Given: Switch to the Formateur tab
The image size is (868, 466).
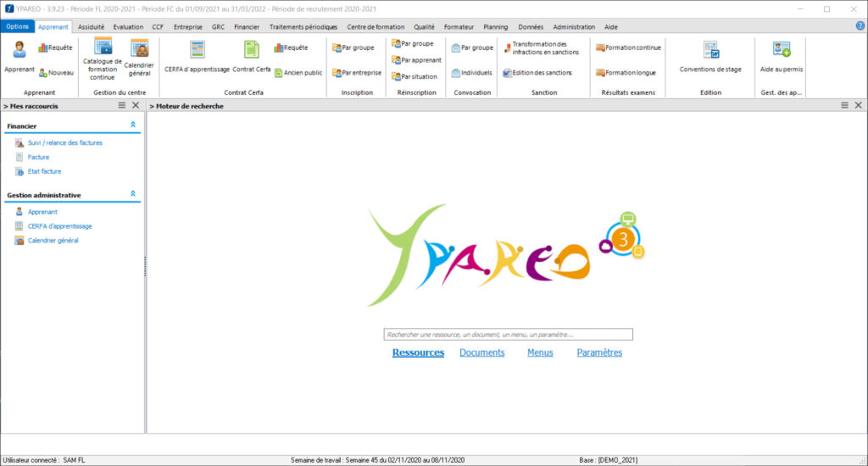Looking at the screenshot, I should click(459, 26).
